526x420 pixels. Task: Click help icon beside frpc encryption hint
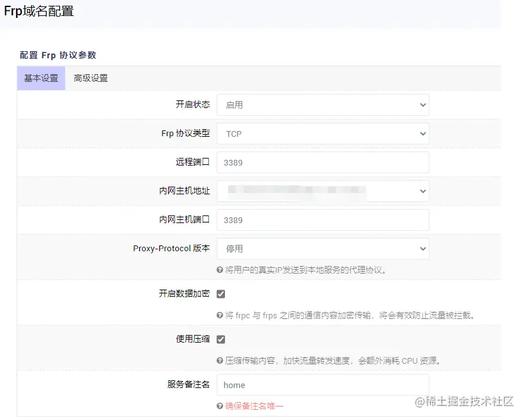tap(220, 315)
